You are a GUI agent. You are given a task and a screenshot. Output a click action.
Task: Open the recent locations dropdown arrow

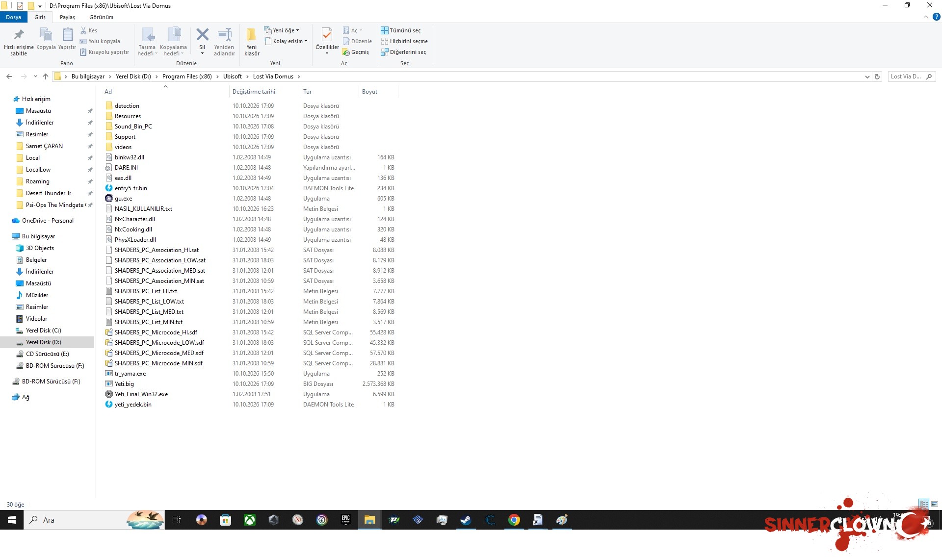(35, 76)
